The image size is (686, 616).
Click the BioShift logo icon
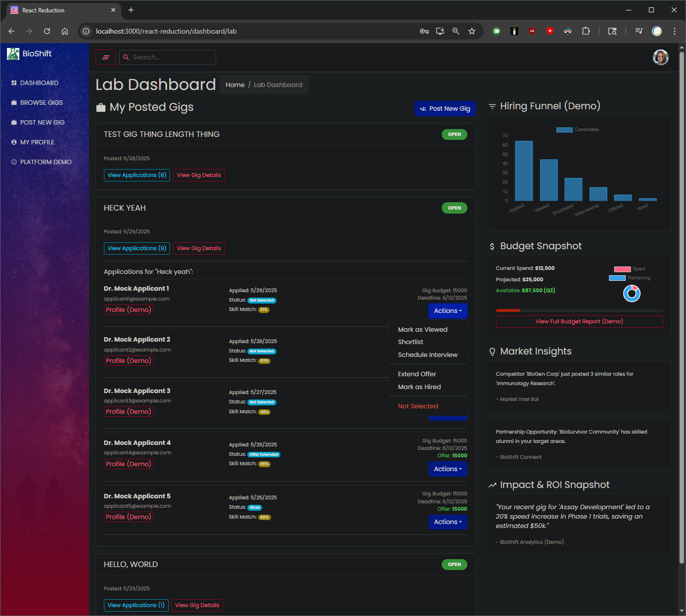pos(13,54)
